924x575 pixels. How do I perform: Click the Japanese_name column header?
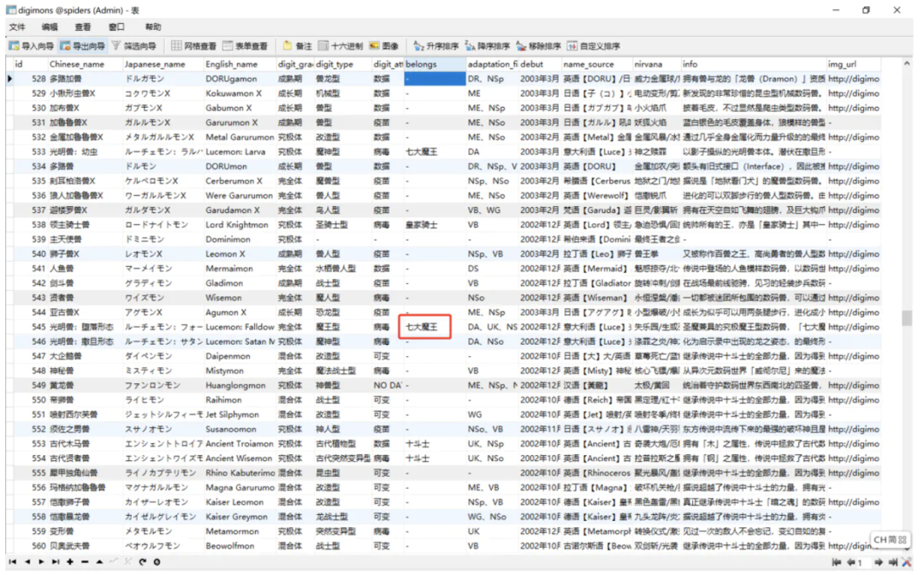tap(162, 64)
